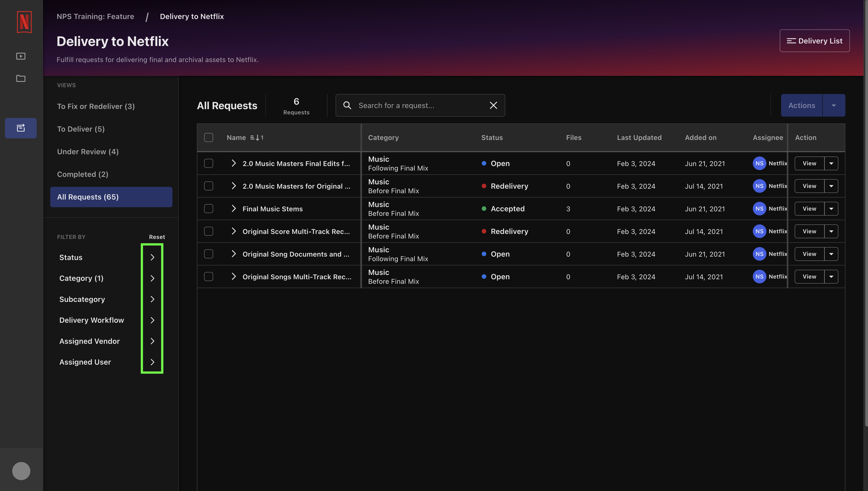Switch to To Deliver (5) view
The image size is (868, 491).
point(111,129)
